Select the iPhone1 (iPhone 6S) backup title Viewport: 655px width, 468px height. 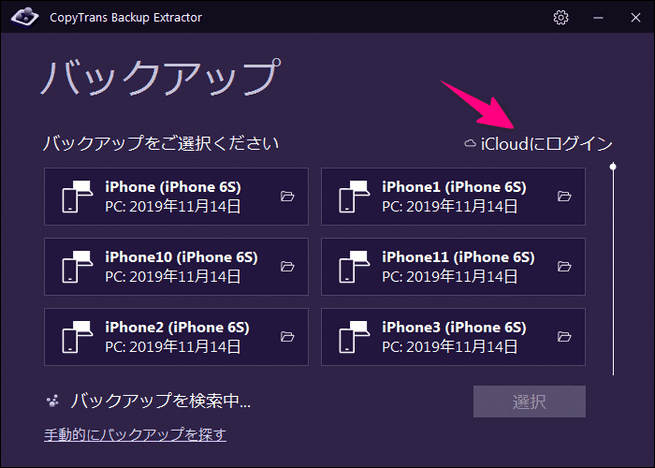click(x=454, y=187)
